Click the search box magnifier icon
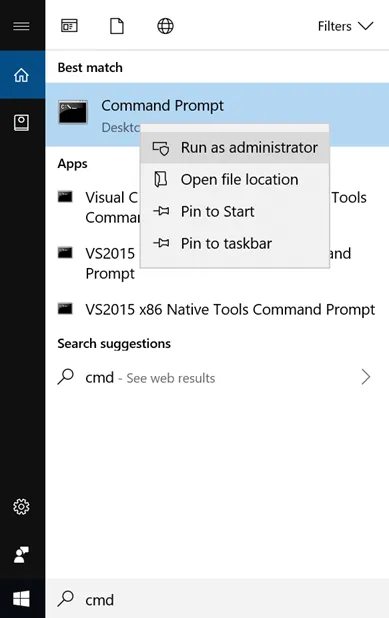This screenshot has width=389, height=618. pyautogui.click(x=65, y=599)
